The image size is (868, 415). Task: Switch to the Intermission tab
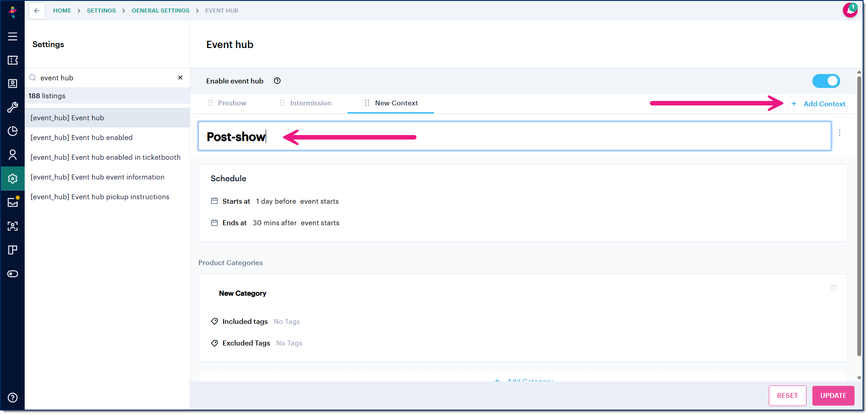point(311,103)
